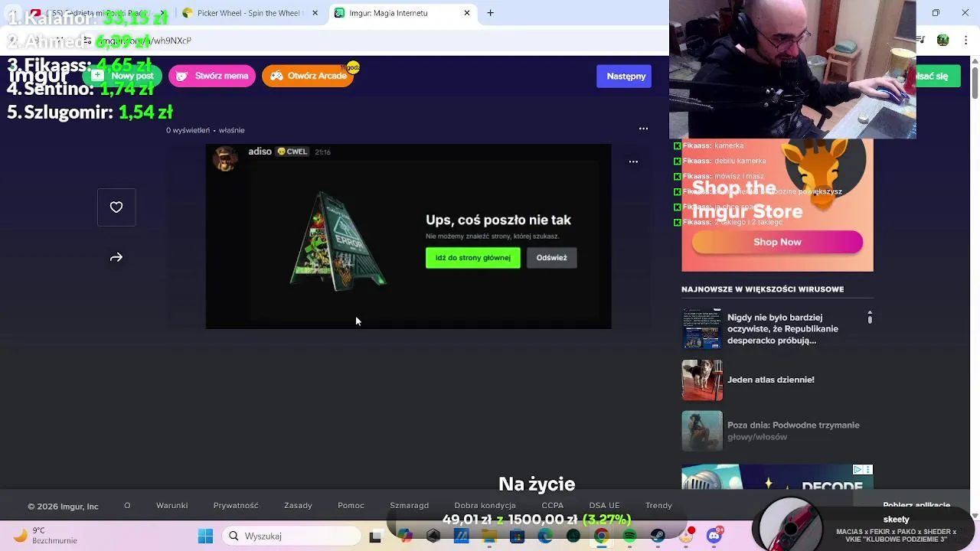
Task: Go to the Następny post
Action: coord(626,76)
